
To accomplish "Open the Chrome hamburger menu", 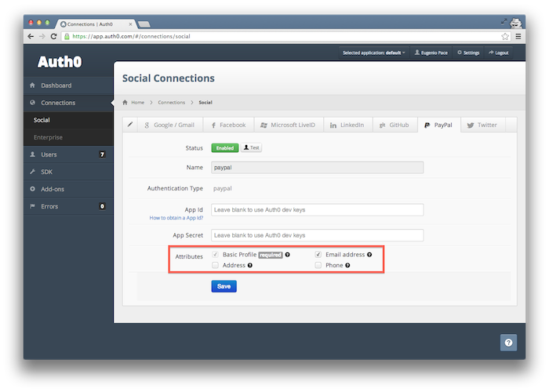I will click(518, 36).
